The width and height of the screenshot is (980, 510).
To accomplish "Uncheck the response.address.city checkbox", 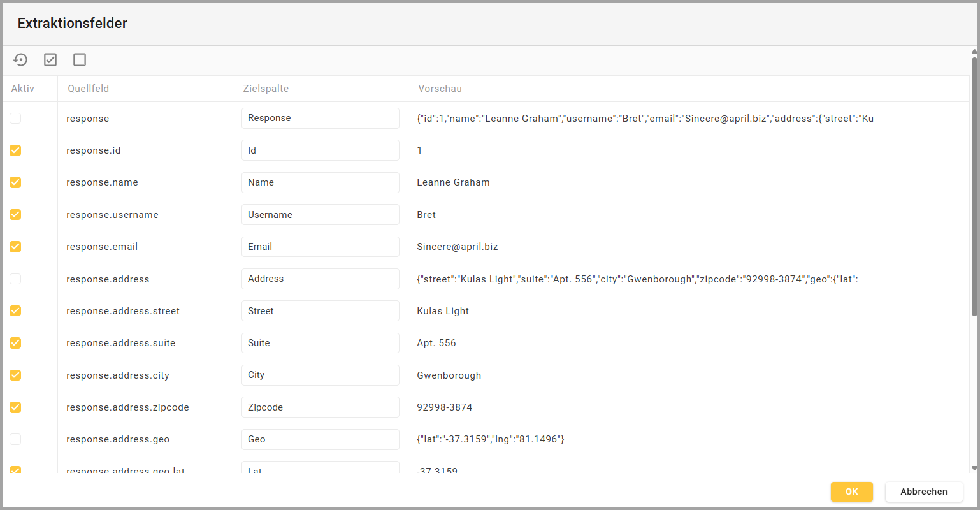I will pyautogui.click(x=15, y=375).
